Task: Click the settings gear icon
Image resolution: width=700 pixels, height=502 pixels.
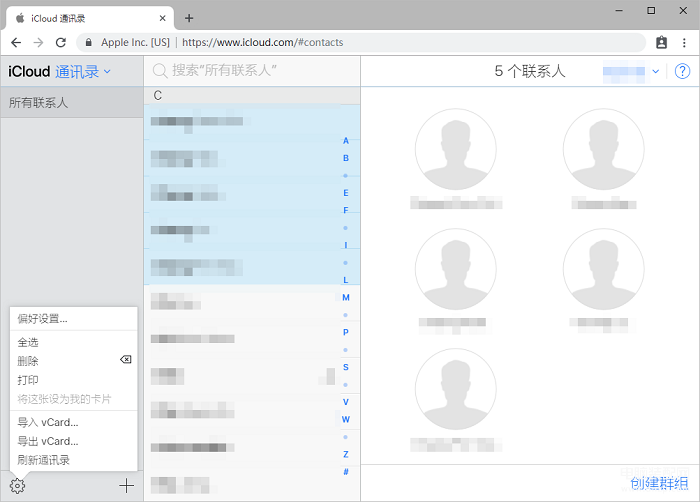Action: click(17, 485)
